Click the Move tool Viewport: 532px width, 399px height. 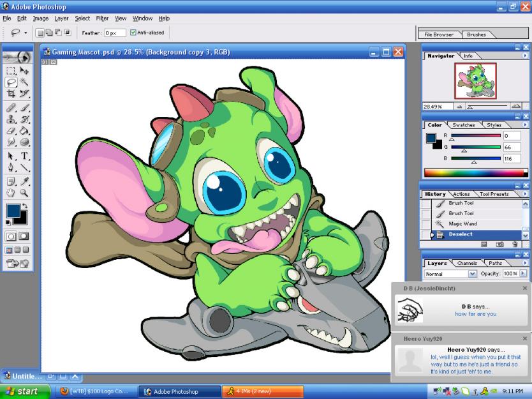click(25, 71)
